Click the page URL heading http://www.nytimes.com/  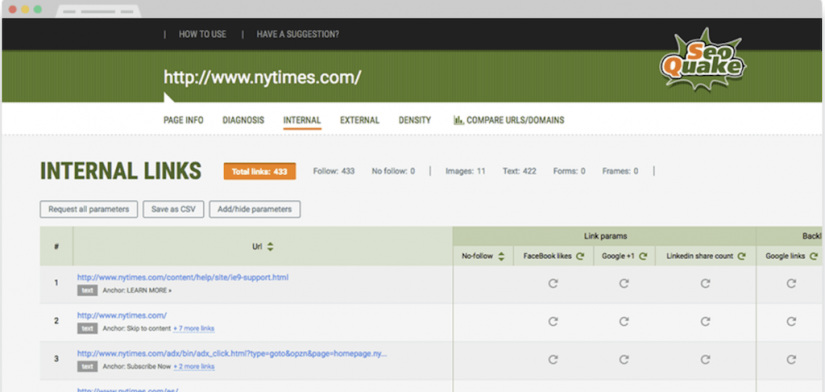click(x=262, y=77)
